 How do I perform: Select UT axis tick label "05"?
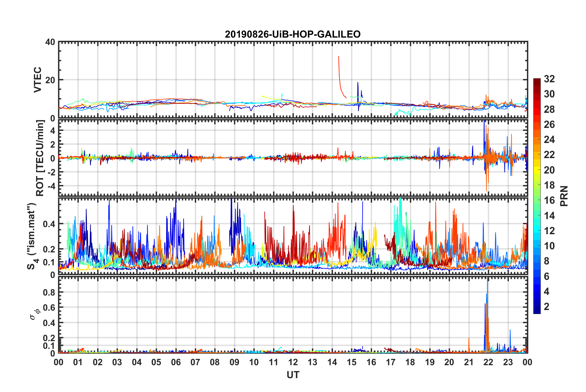(x=156, y=362)
